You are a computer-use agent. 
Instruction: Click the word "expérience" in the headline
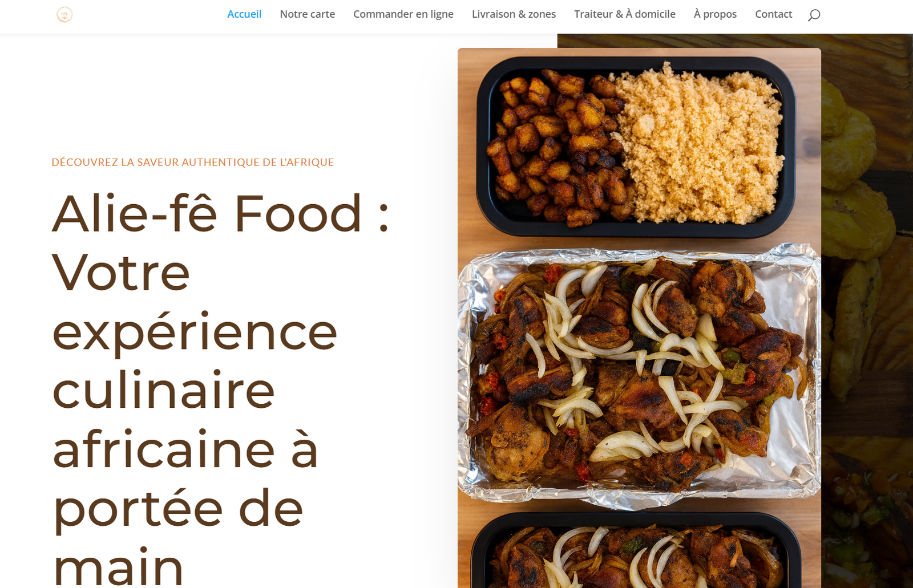[195, 332]
